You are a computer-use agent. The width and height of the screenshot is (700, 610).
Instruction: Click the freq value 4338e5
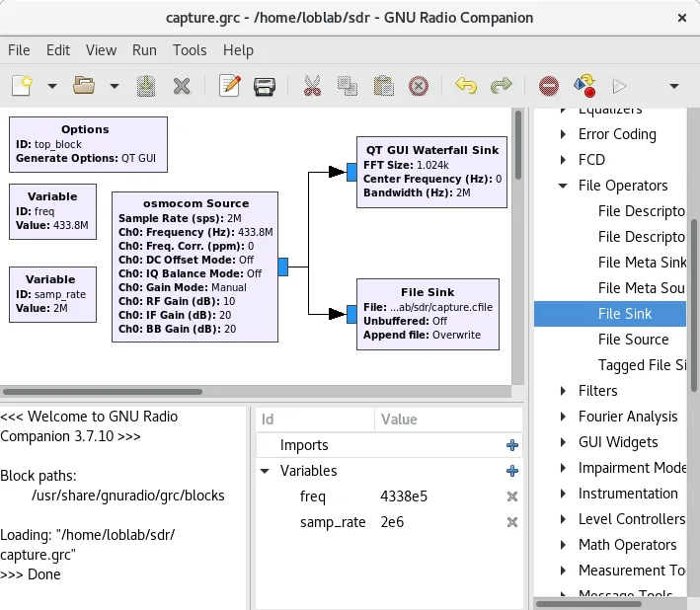tap(404, 496)
